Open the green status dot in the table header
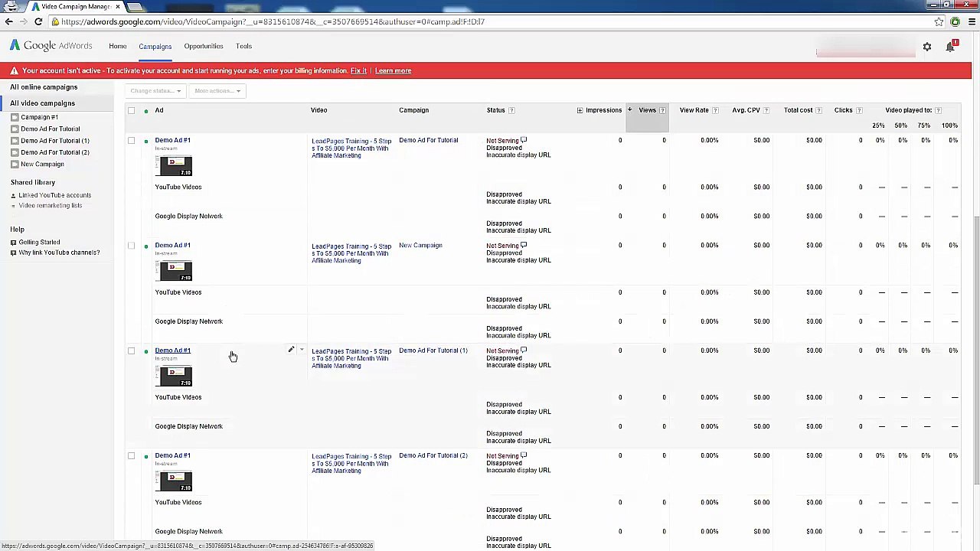This screenshot has height=551, width=980. click(146, 111)
